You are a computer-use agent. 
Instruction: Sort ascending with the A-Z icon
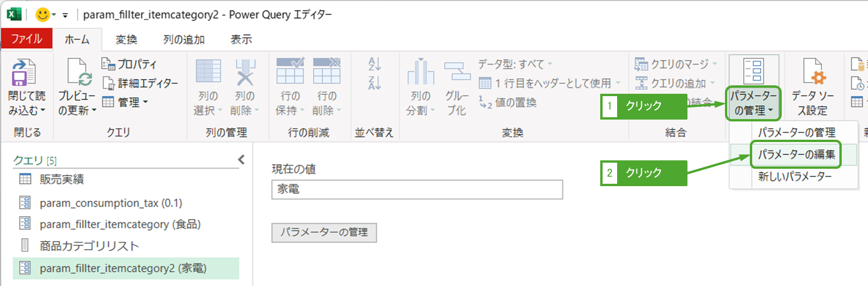point(374,64)
